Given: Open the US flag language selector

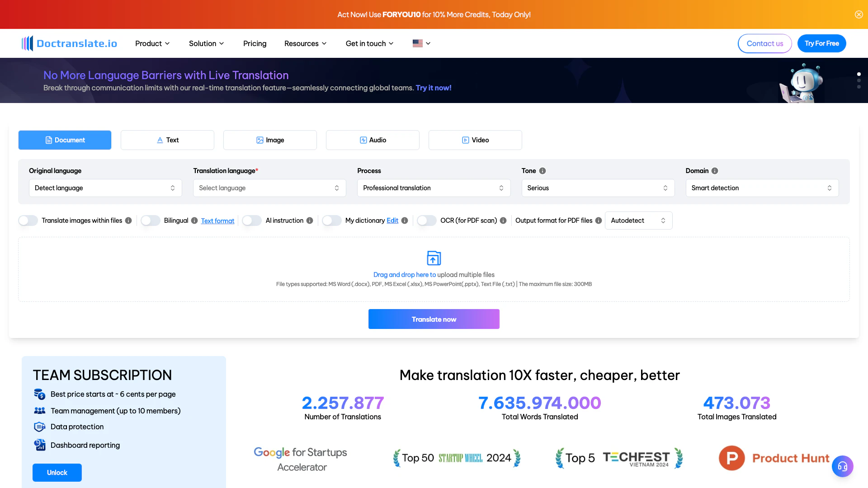Looking at the screenshot, I should point(421,43).
